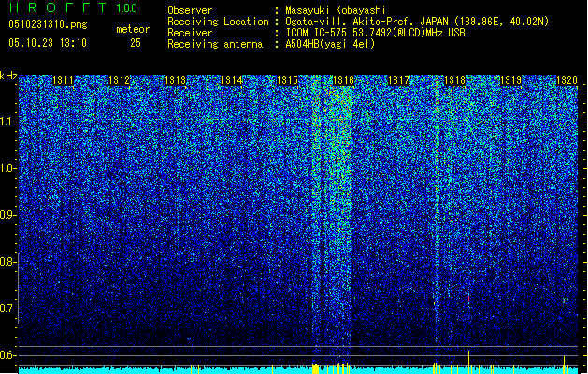
Task: Click the meteor count value 25
Action: click(x=136, y=43)
